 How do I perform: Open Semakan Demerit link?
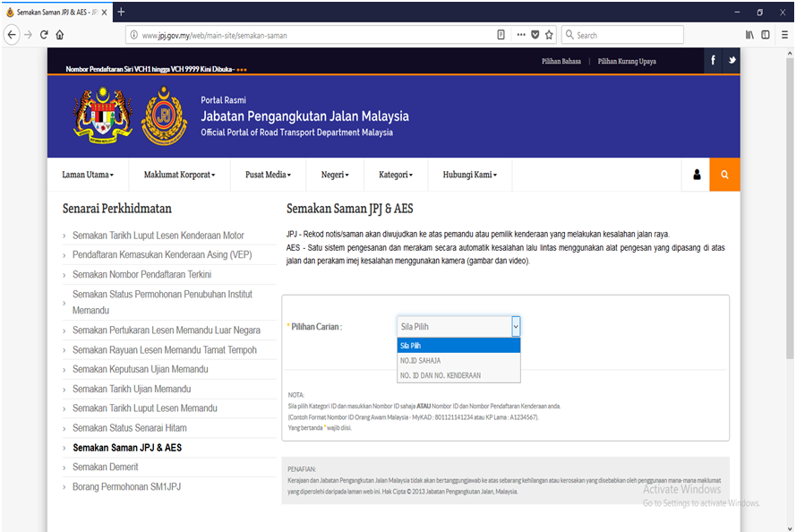click(x=105, y=467)
